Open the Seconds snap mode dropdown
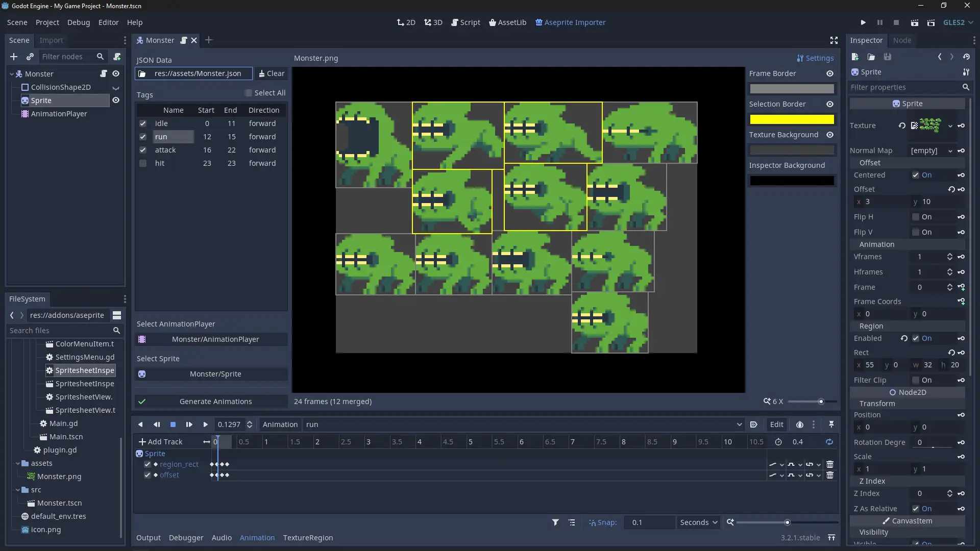The height and width of the screenshot is (551, 980). tap(699, 522)
